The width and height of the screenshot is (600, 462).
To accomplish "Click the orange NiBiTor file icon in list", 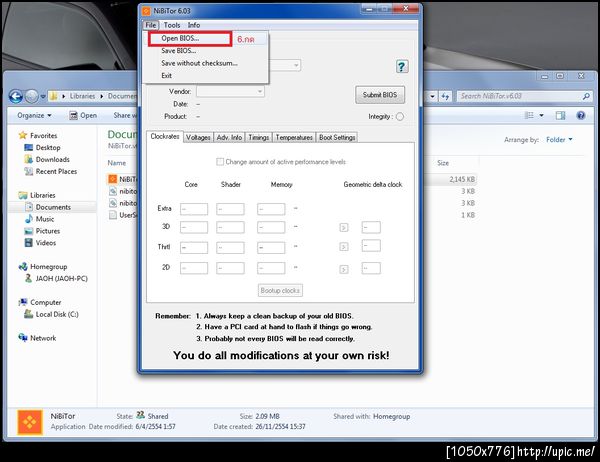I will point(112,179).
